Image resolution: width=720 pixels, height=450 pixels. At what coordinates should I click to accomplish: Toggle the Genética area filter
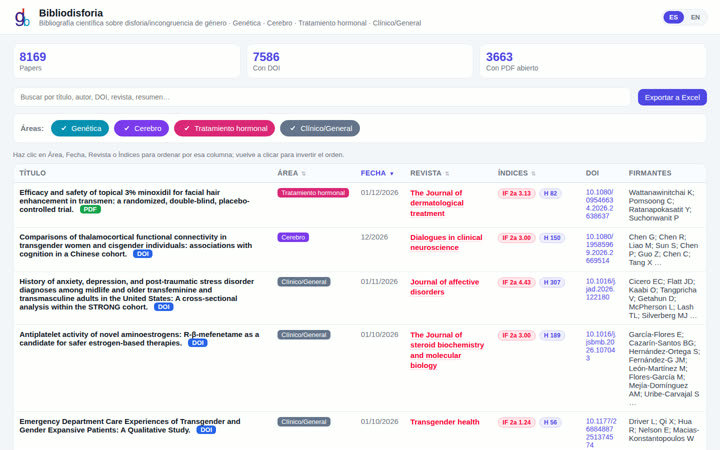(x=80, y=128)
